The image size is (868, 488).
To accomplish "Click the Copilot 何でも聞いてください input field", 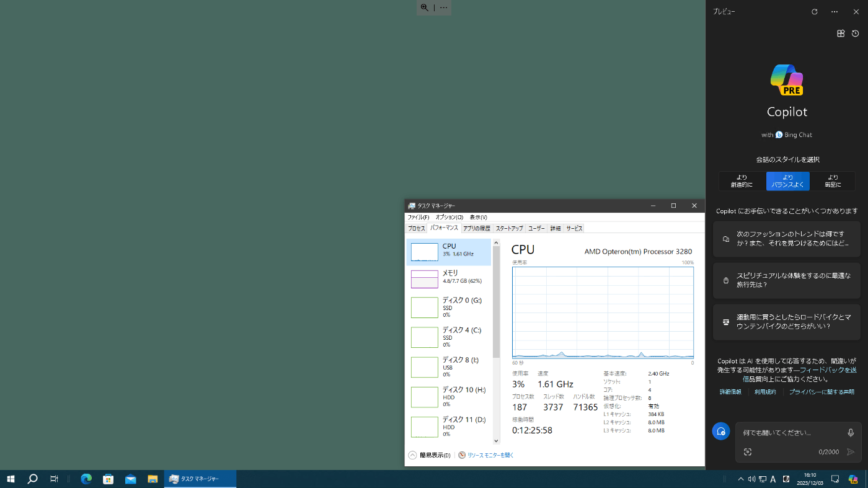I will tap(792, 433).
